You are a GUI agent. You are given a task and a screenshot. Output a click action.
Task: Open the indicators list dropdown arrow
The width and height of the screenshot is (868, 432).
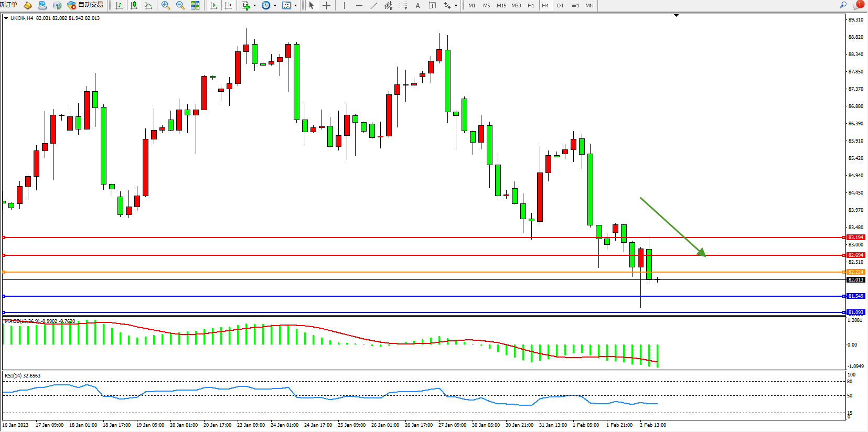254,5
